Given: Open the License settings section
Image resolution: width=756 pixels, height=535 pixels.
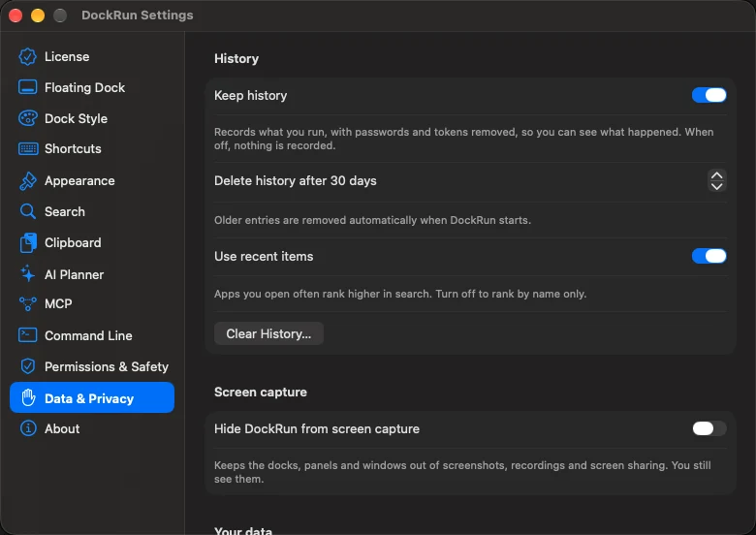Looking at the screenshot, I should point(92,57).
